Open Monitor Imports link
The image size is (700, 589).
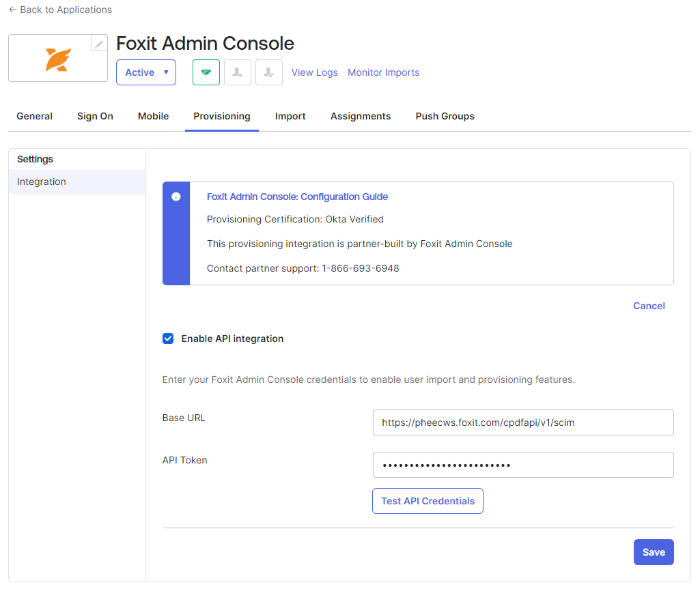pyautogui.click(x=384, y=72)
